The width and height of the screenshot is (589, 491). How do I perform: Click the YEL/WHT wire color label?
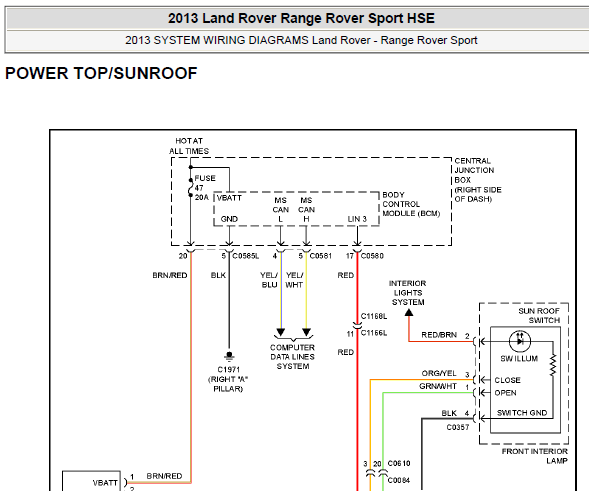tap(294, 280)
